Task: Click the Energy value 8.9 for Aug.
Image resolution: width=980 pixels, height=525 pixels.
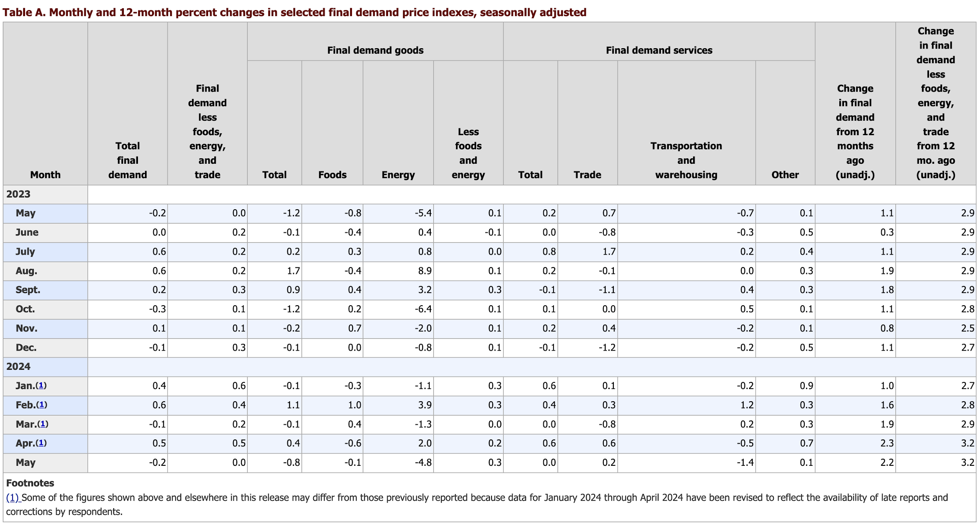Action: coord(425,271)
